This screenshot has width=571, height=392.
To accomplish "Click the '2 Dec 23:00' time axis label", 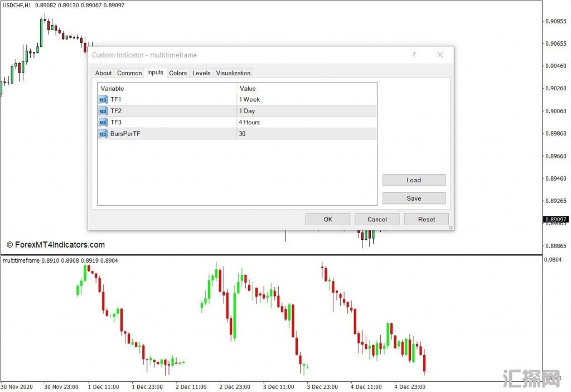I will [x=235, y=386].
